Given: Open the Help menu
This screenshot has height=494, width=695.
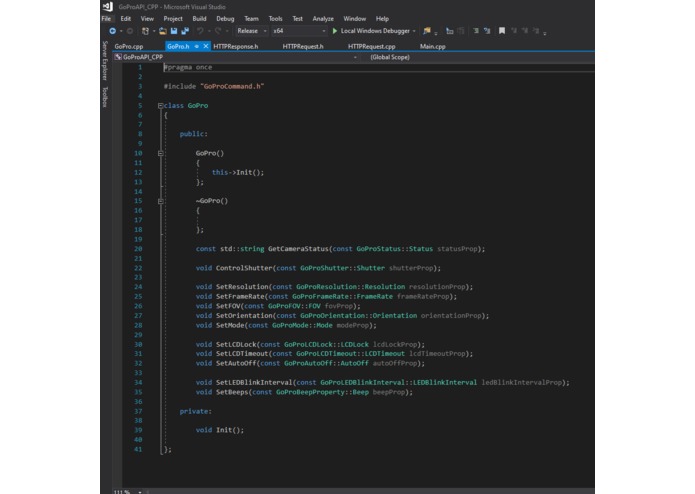Looking at the screenshot, I should pos(382,19).
